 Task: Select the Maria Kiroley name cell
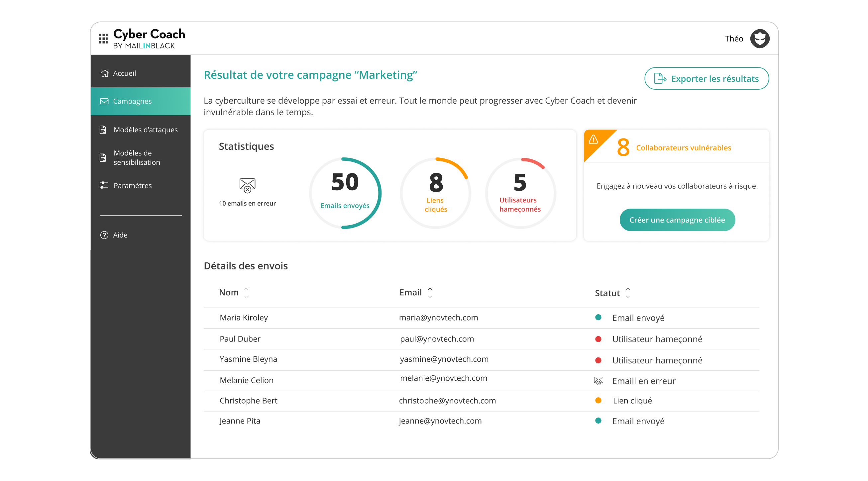tap(244, 317)
